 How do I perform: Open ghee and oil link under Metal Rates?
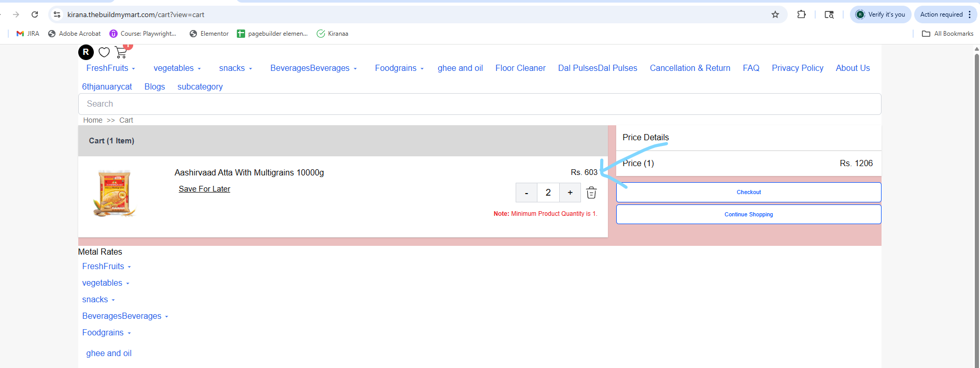point(109,354)
